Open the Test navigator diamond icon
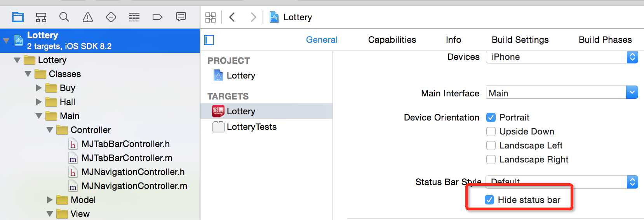 111,17
